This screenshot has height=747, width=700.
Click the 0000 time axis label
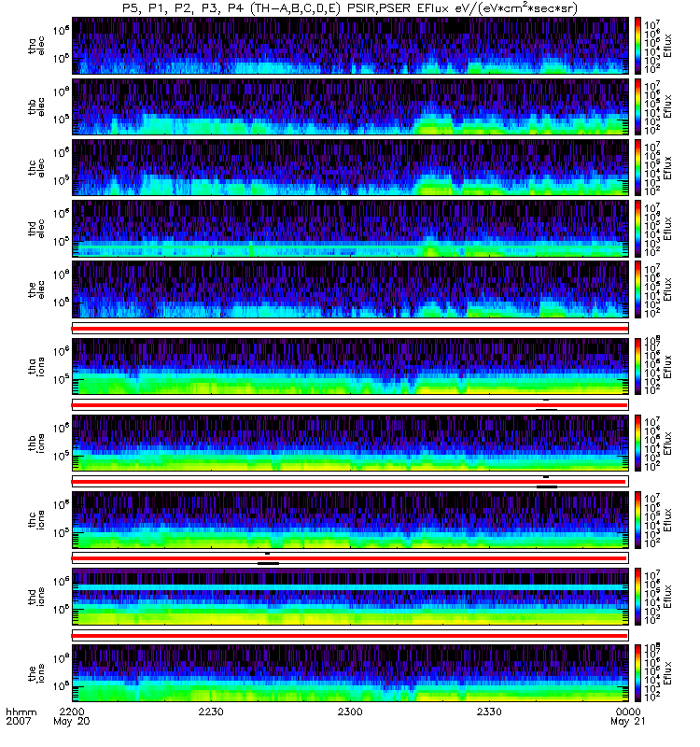pyautogui.click(x=628, y=712)
